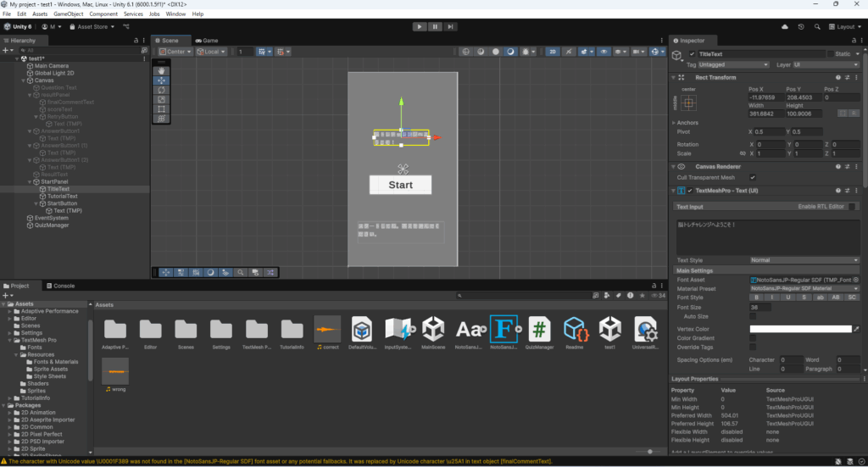Enable RTL Editor checkbox
The height and width of the screenshot is (467, 868).
852,207
